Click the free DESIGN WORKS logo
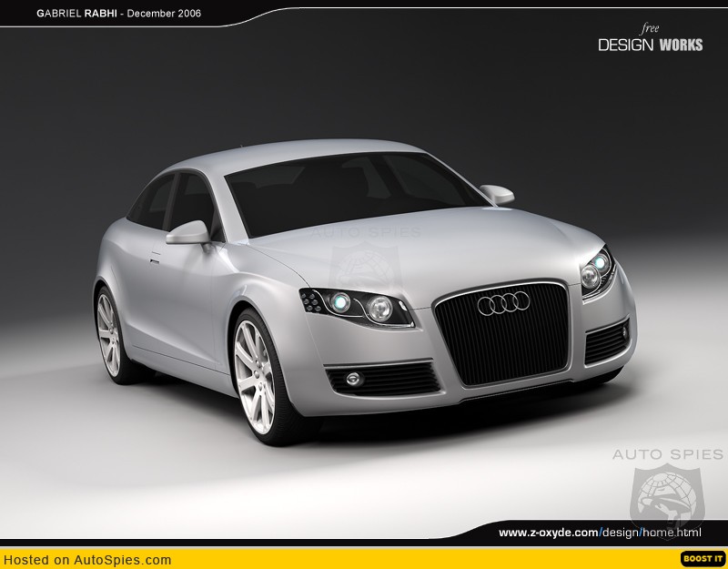Viewport: 728px width, 569px height. [x=651, y=37]
